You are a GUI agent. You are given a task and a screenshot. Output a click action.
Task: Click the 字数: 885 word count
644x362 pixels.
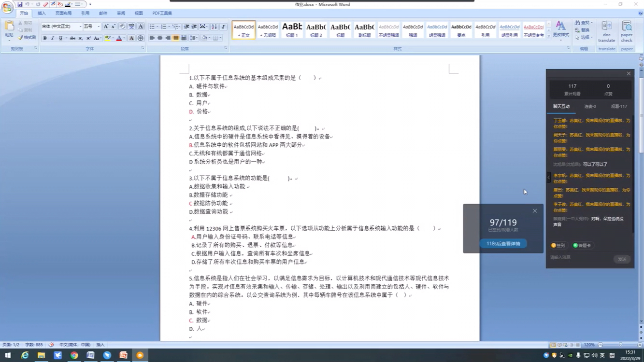(x=34, y=345)
